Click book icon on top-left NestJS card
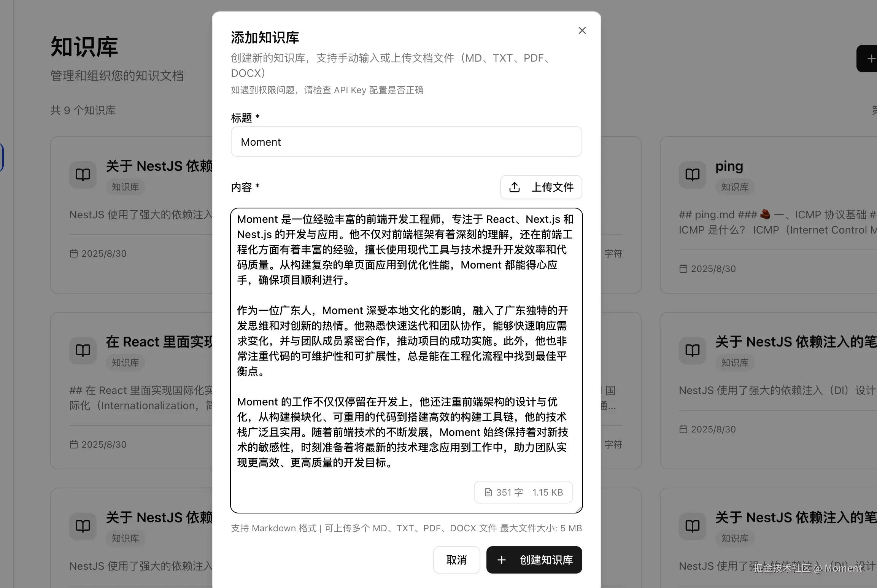 pos(83,175)
